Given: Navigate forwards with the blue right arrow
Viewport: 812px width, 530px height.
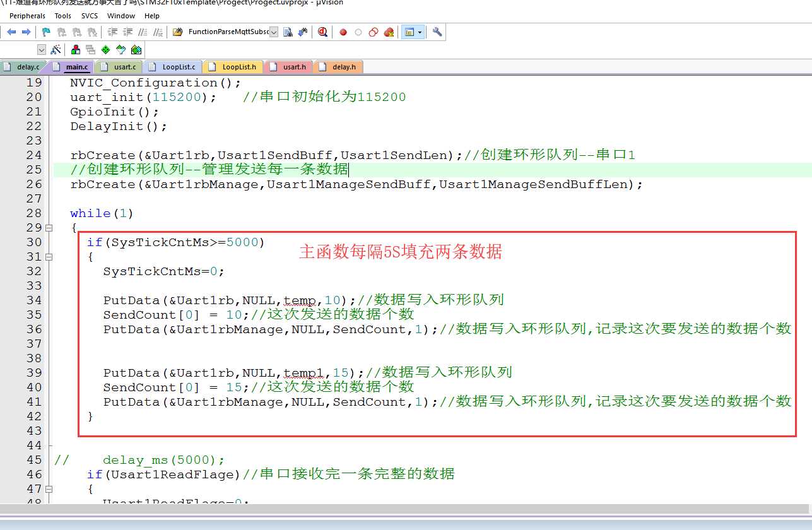Looking at the screenshot, I should [x=26, y=32].
